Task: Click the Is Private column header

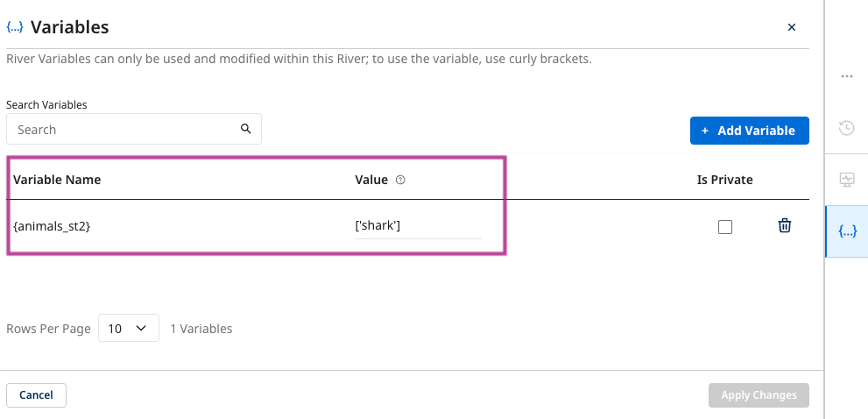Action: click(724, 180)
